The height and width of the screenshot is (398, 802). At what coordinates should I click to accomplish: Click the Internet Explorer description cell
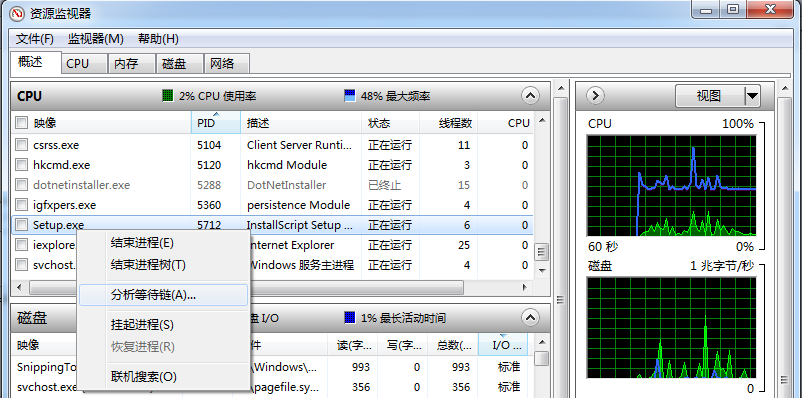tap(292, 245)
